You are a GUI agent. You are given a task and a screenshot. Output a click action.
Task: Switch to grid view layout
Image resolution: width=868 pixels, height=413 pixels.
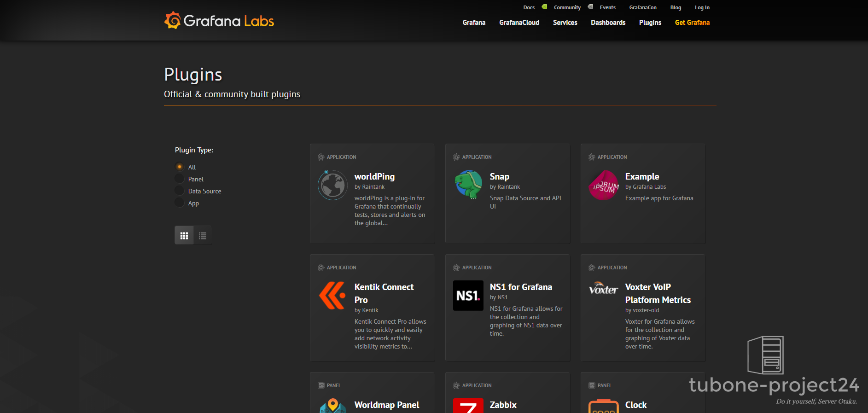[x=184, y=236]
